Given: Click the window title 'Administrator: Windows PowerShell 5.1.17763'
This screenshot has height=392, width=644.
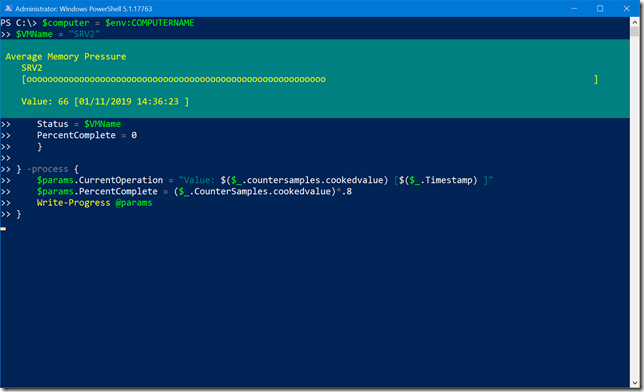Looking at the screenshot, I should (84, 9).
